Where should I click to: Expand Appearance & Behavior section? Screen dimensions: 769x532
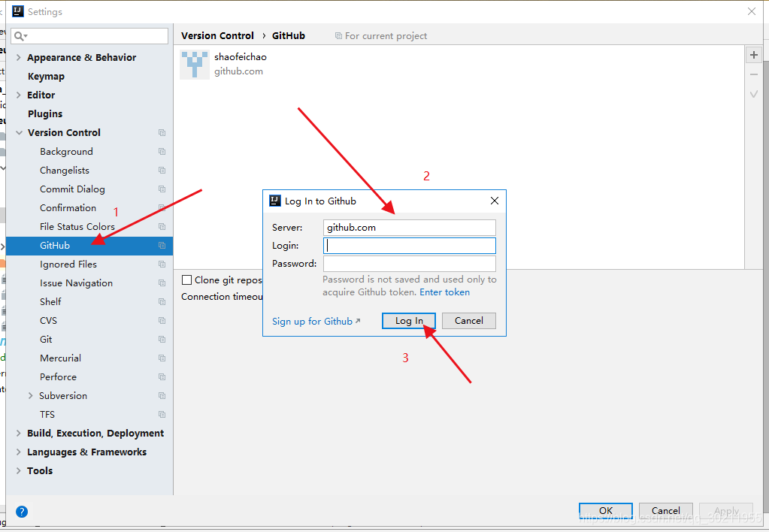pyautogui.click(x=19, y=57)
